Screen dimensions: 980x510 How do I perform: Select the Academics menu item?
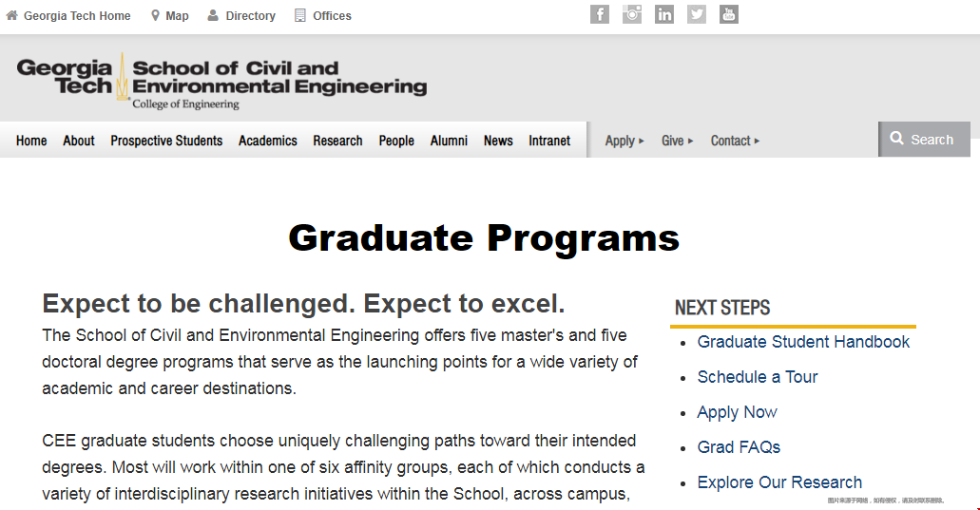pos(267,141)
